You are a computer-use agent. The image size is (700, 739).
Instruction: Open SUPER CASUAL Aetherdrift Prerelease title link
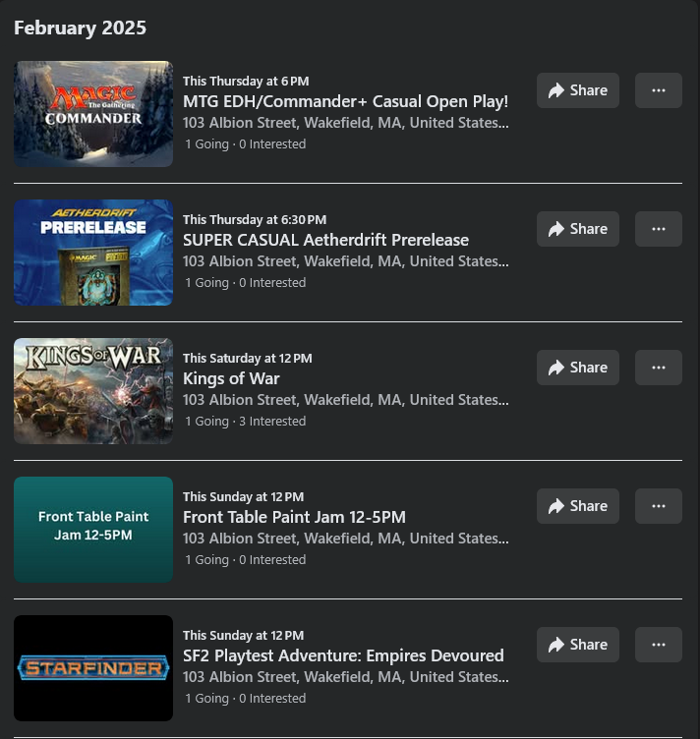click(325, 240)
